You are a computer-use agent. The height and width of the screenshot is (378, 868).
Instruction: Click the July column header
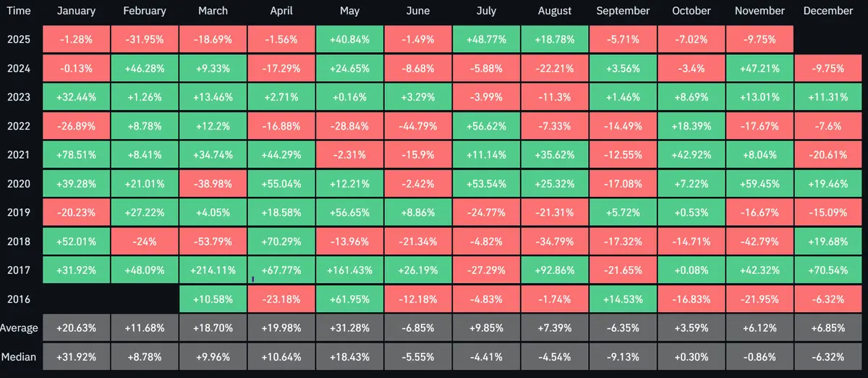[x=486, y=11]
